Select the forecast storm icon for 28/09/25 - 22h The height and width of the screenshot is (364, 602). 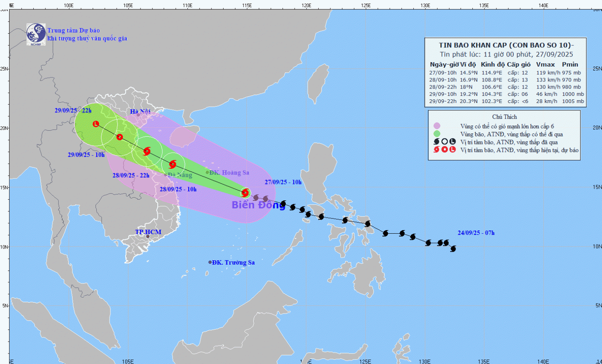[x=146, y=151]
